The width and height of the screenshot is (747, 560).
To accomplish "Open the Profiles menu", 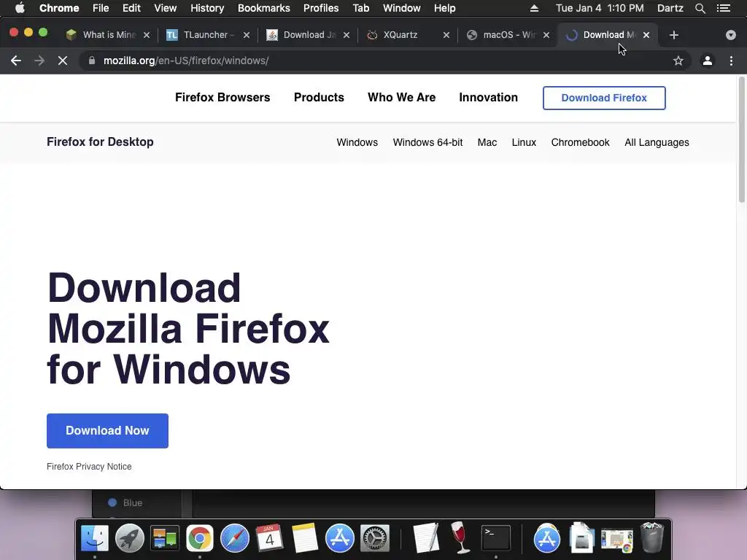I will [321, 8].
